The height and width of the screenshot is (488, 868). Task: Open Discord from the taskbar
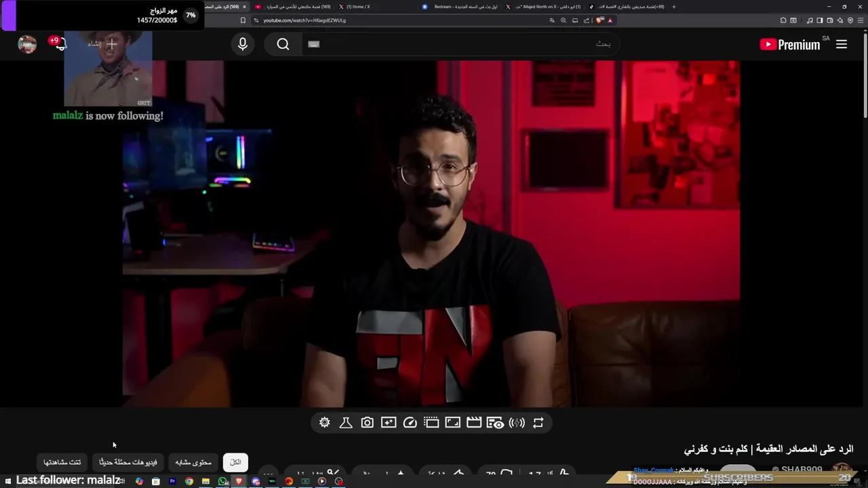point(256,481)
